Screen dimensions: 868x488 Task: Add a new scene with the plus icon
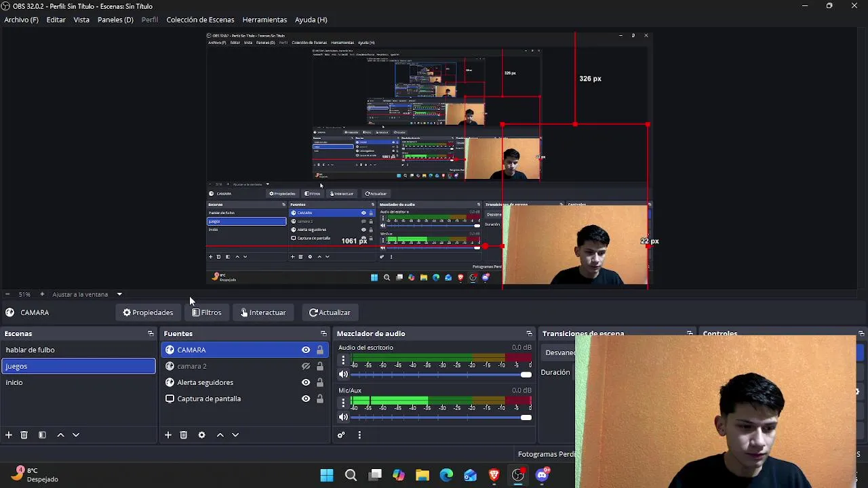9,435
